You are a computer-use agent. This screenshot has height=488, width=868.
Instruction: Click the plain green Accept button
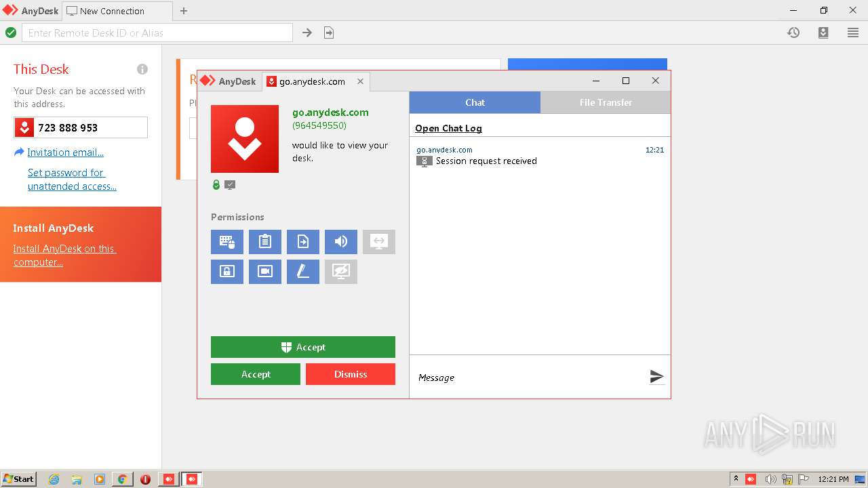tap(256, 374)
